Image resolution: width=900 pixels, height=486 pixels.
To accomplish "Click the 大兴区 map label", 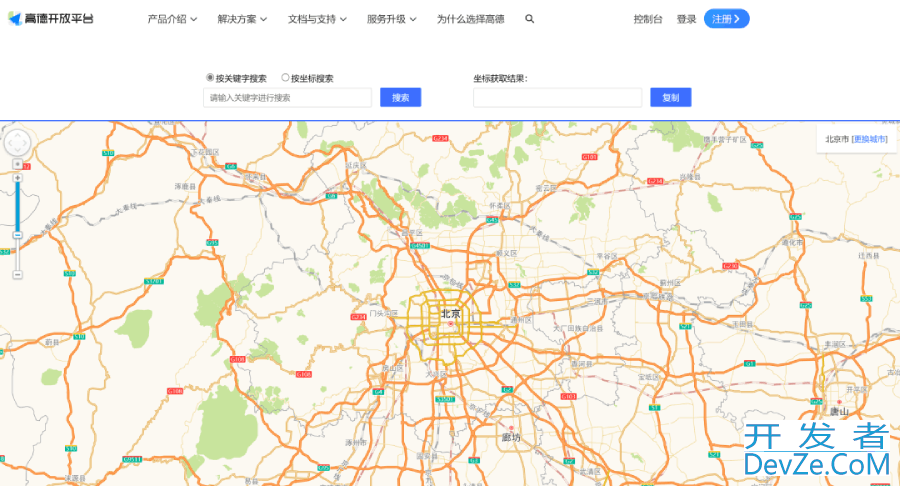I will point(436,374).
